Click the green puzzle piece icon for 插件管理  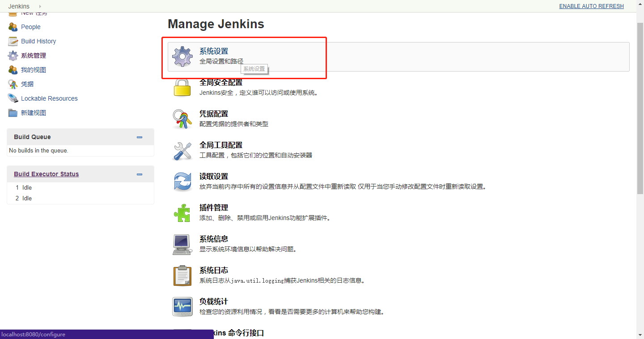(x=182, y=213)
